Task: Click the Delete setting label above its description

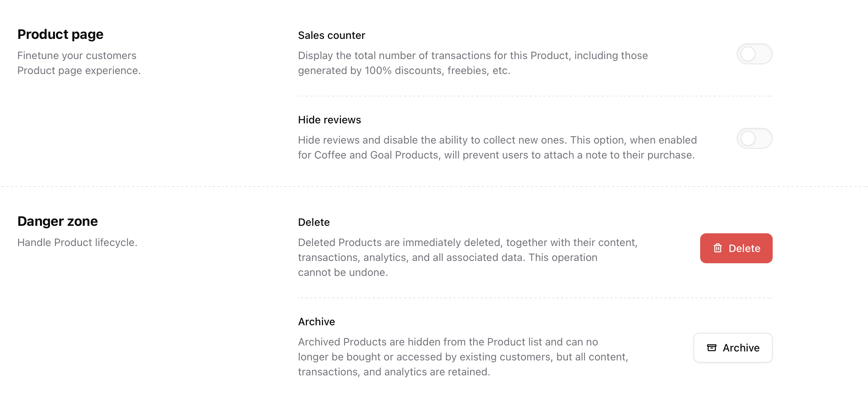Action: tap(314, 222)
